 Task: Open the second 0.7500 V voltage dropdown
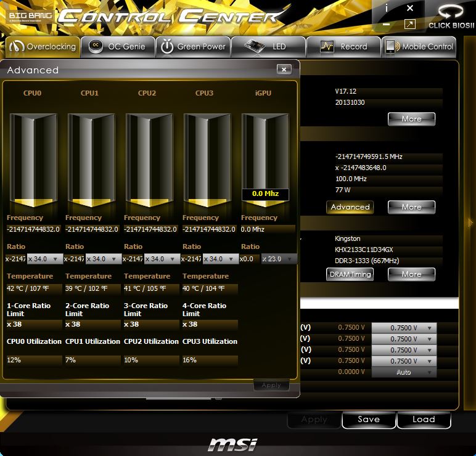[404, 339]
